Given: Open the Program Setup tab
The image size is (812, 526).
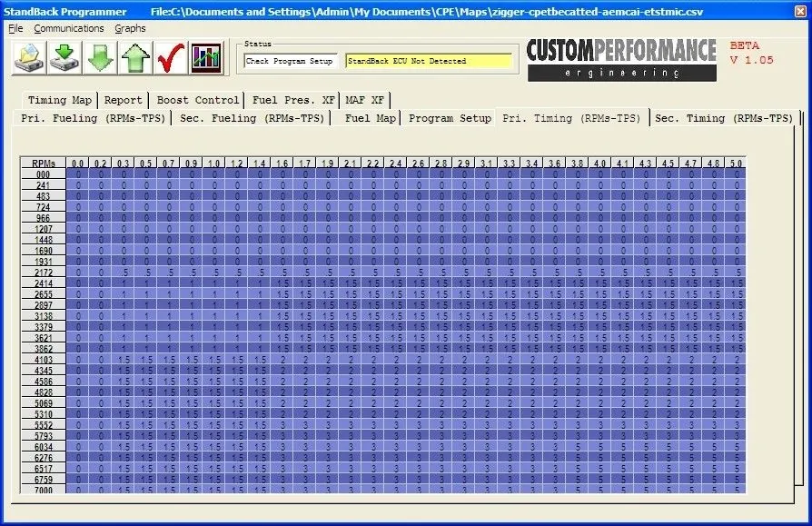Looking at the screenshot, I should 450,118.
